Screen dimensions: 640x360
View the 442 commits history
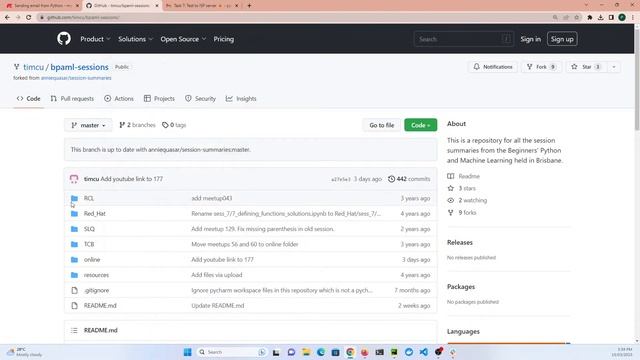(409, 179)
